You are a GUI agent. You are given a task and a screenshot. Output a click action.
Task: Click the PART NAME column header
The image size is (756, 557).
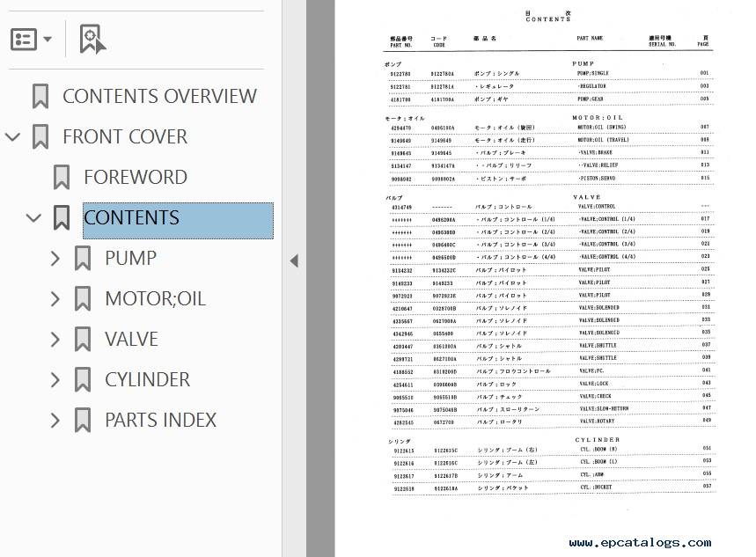590,38
